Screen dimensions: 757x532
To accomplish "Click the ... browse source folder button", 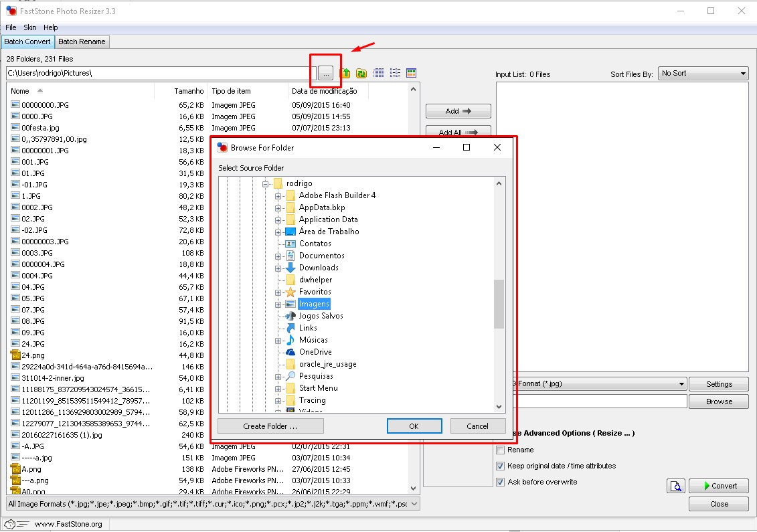I will coord(327,74).
